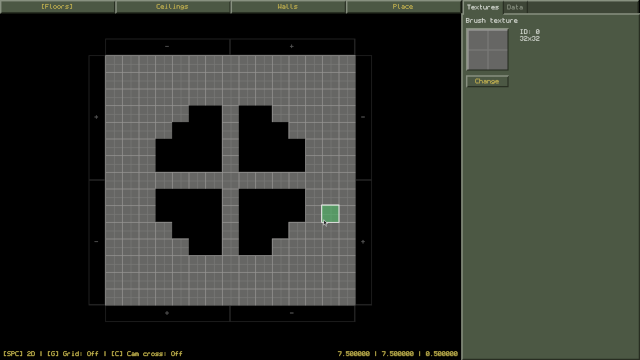This screenshot has width=640, height=360.
Task: Click the plus button below the map
Action: click(167, 313)
